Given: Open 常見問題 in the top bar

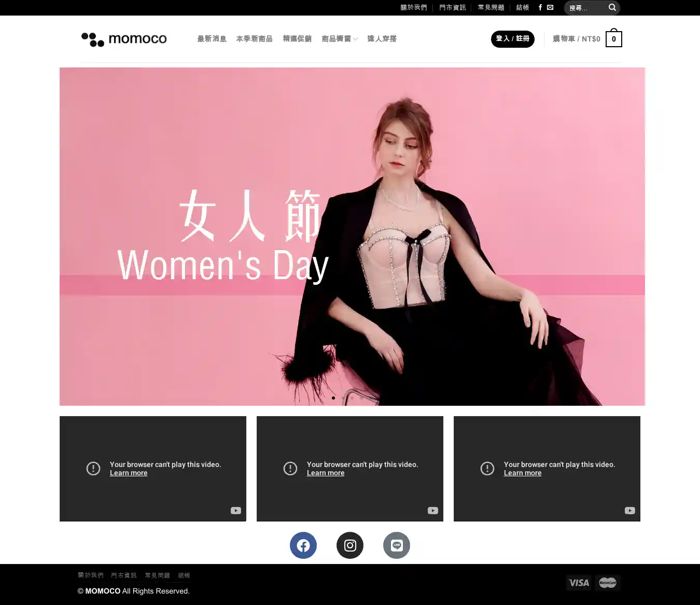Looking at the screenshot, I should (x=491, y=7).
